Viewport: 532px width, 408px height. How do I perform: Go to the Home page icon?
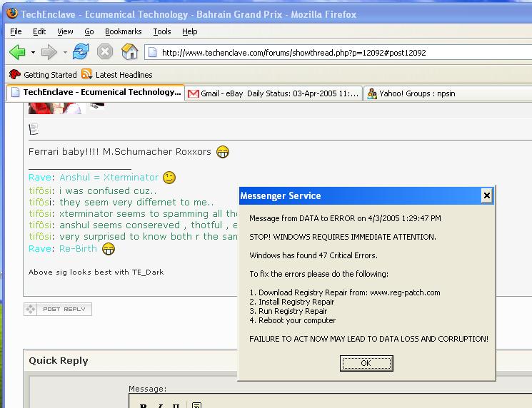pos(129,52)
